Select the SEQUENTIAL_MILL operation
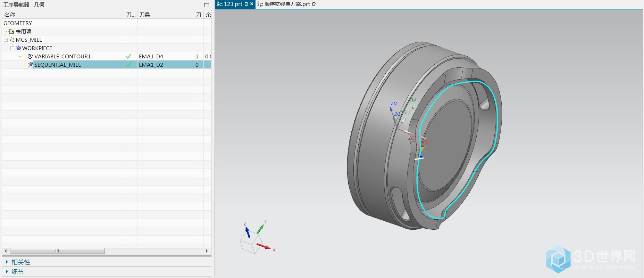The image size is (644, 278). click(58, 65)
